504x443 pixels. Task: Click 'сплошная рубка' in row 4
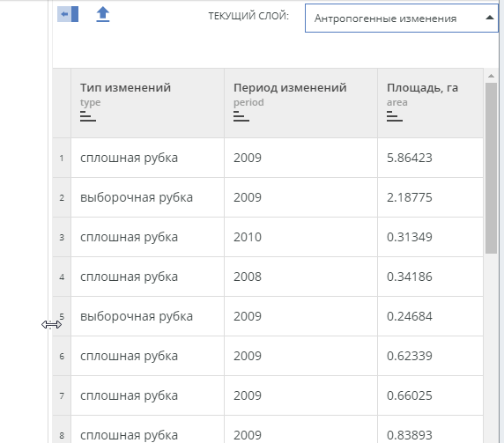pyautogui.click(x=129, y=277)
